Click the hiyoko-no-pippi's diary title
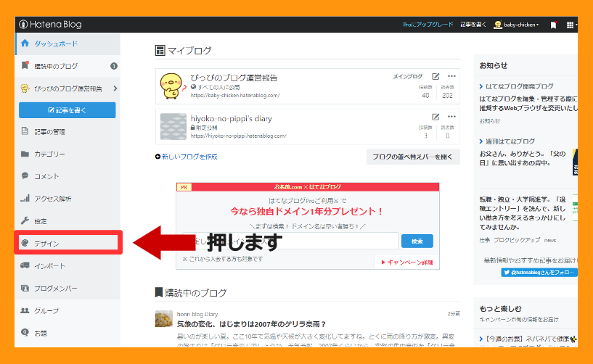593x364 pixels. pos(231,119)
